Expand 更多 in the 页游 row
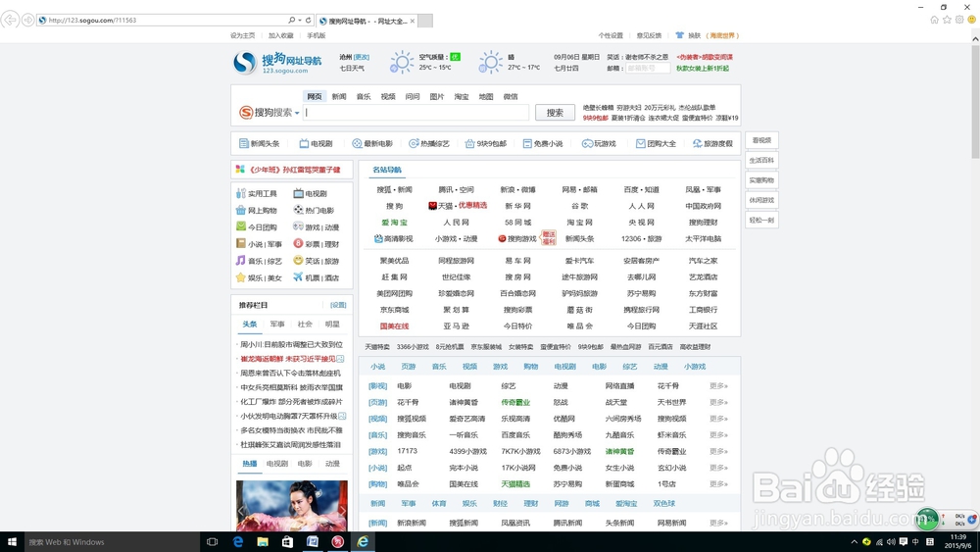Screen dimensions: 980x552 click(718, 403)
